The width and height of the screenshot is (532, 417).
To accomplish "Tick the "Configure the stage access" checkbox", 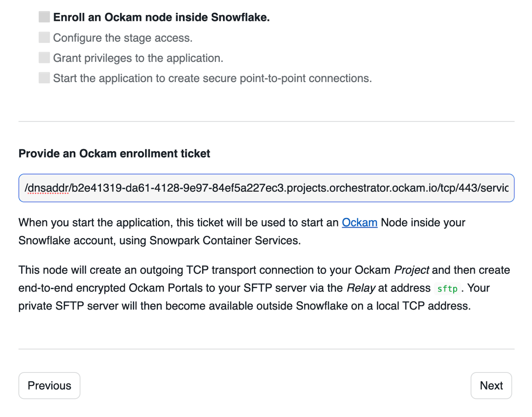I will (44, 37).
